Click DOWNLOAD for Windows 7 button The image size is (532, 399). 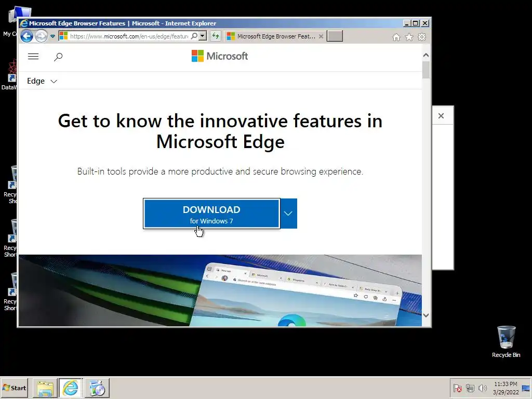click(212, 214)
